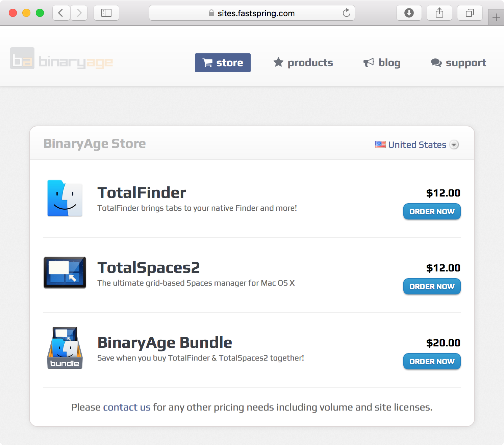Click the TotalSpaces2 product title
Viewport: 504px width, 445px height.
click(149, 268)
